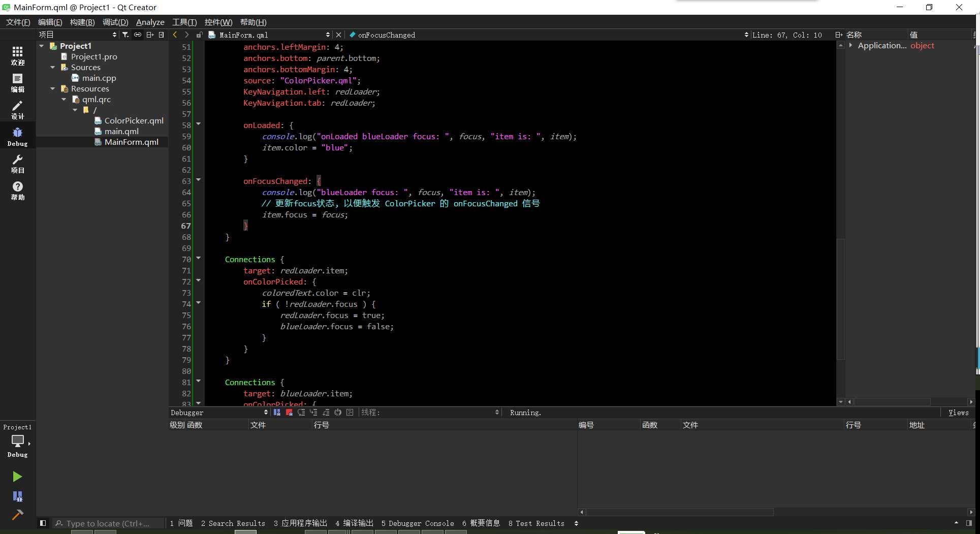Close the project side panel
Image resolution: width=980 pixels, height=534 pixels.
(x=162, y=35)
